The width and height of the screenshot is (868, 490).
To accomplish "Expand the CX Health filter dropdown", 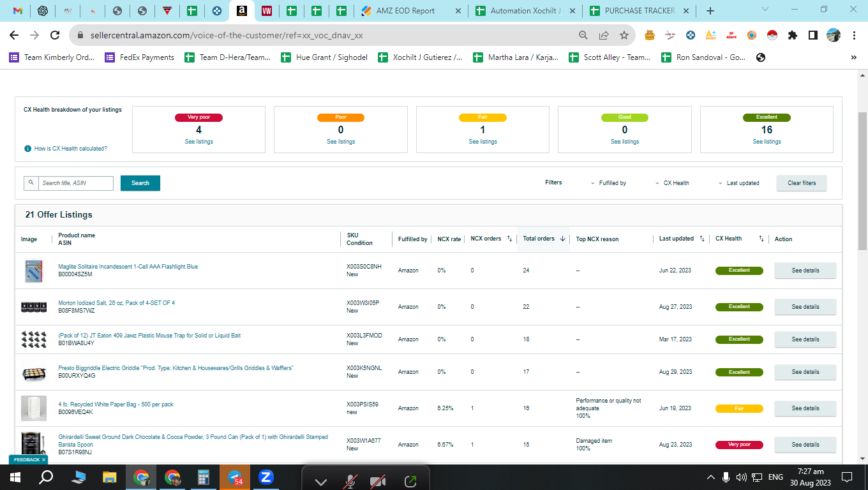I will click(x=673, y=183).
